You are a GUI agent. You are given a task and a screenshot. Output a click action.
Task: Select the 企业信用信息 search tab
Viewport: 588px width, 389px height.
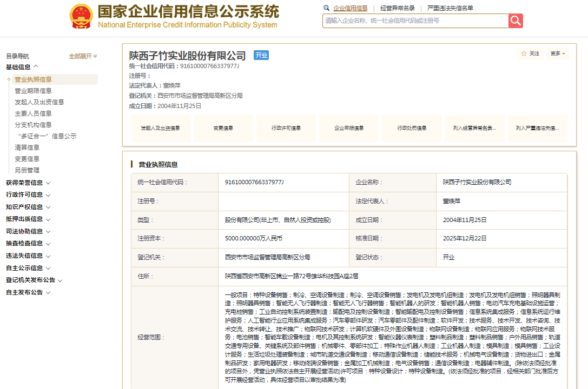point(350,8)
